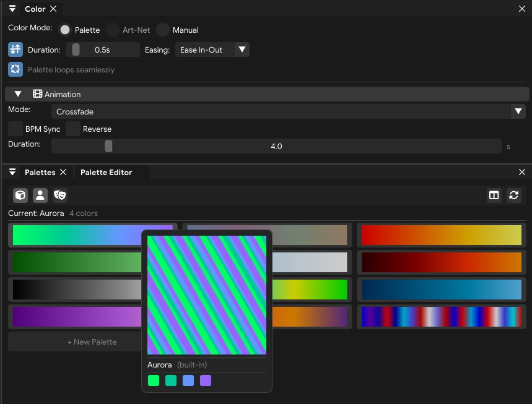This screenshot has height=404, width=532.
Task: Close the Color panel with top-right X
Action: tap(522, 9)
